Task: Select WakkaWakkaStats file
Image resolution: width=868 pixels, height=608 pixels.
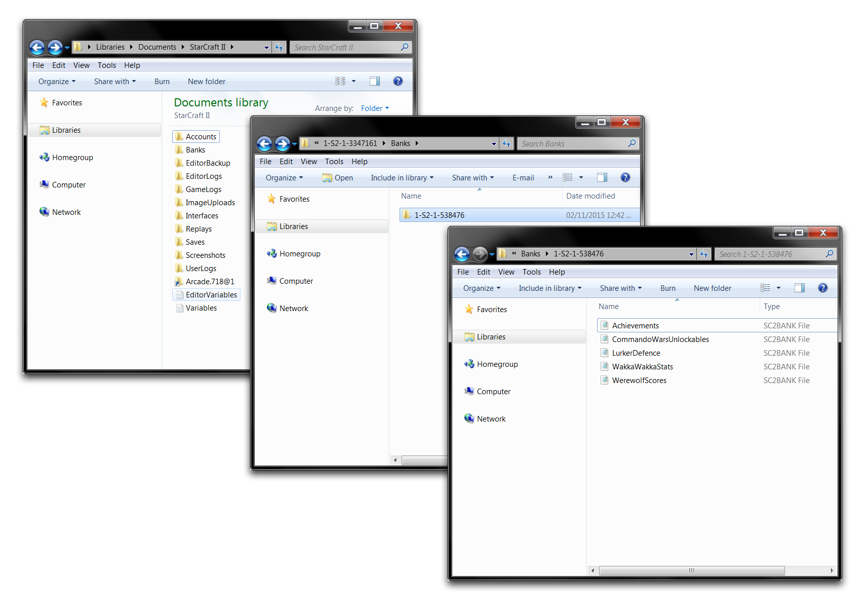Action: [x=717, y=366]
